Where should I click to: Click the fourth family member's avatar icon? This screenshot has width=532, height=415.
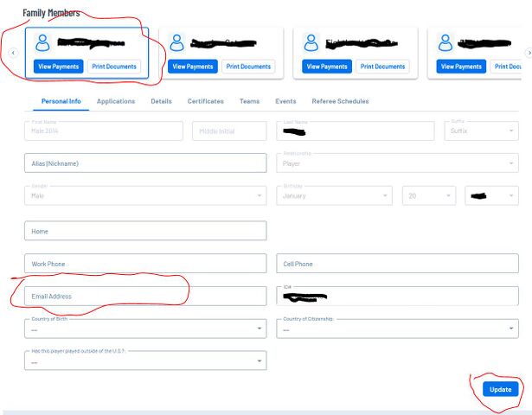(445, 42)
